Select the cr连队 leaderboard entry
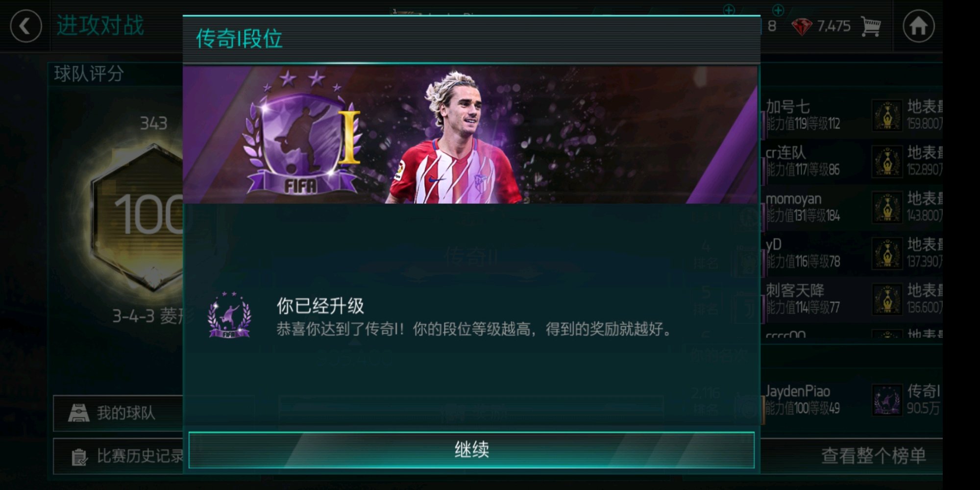This screenshot has height=490, width=980. 852,161
